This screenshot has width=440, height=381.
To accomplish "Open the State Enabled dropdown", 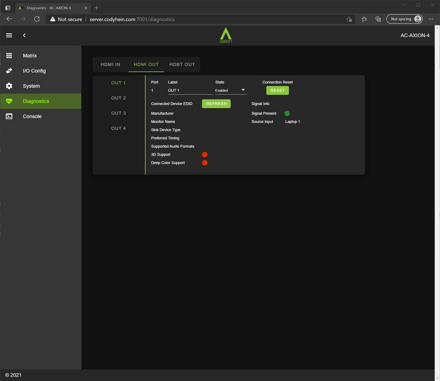I will coord(230,90).
